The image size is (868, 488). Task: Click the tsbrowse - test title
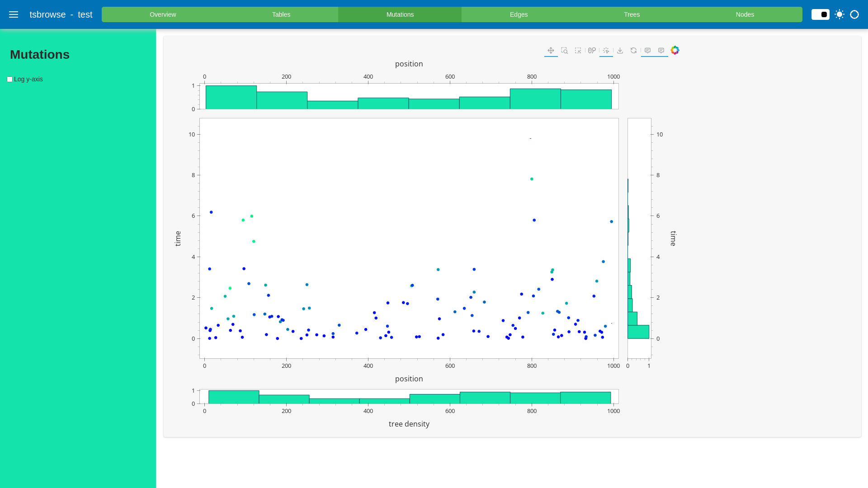61,14
